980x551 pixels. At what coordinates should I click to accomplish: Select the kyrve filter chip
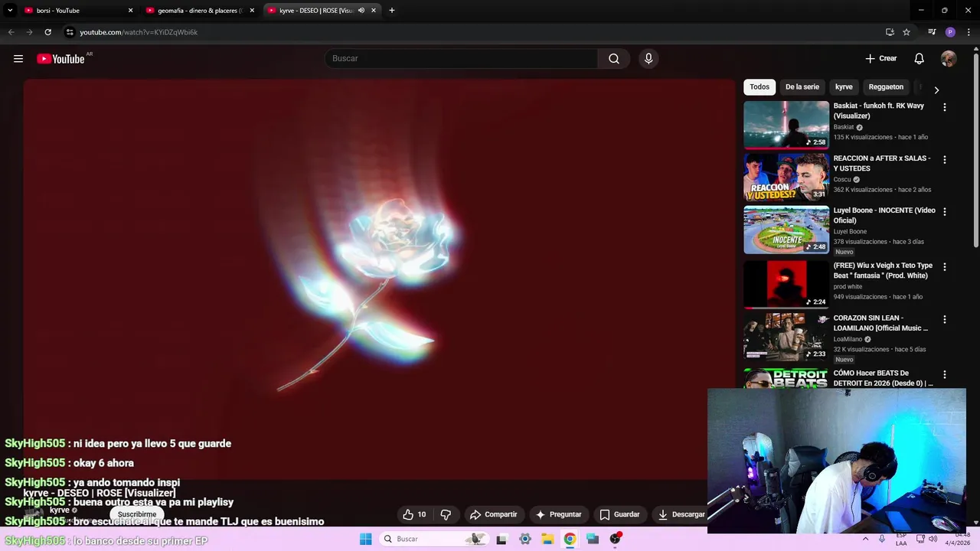click(844, 86)
